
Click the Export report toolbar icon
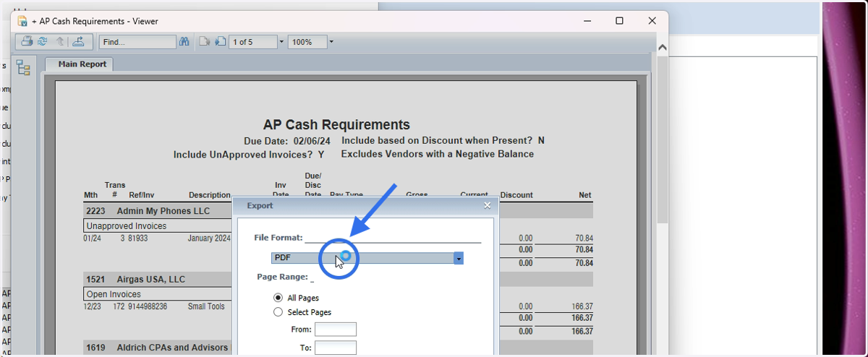[79, 42]
